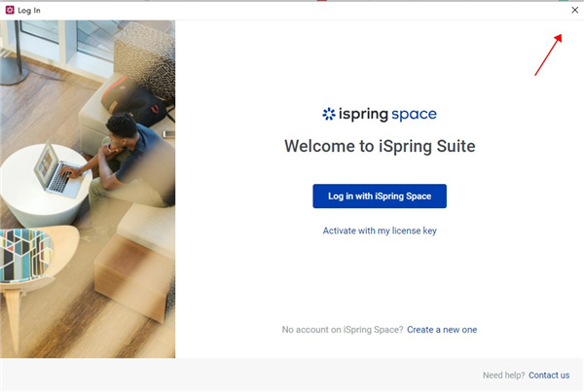
Task: Open the Contact us link
Action: [549, 375]
